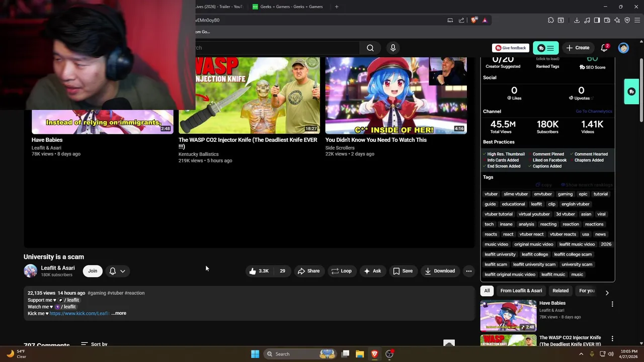Click the 'vtuber tutorial' tag

coord(499,214)
